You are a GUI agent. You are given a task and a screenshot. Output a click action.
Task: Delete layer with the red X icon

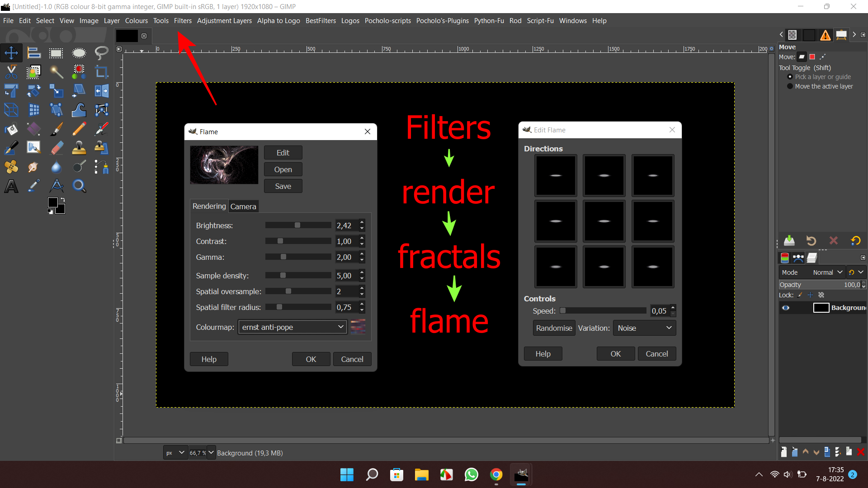pos(861,451)
